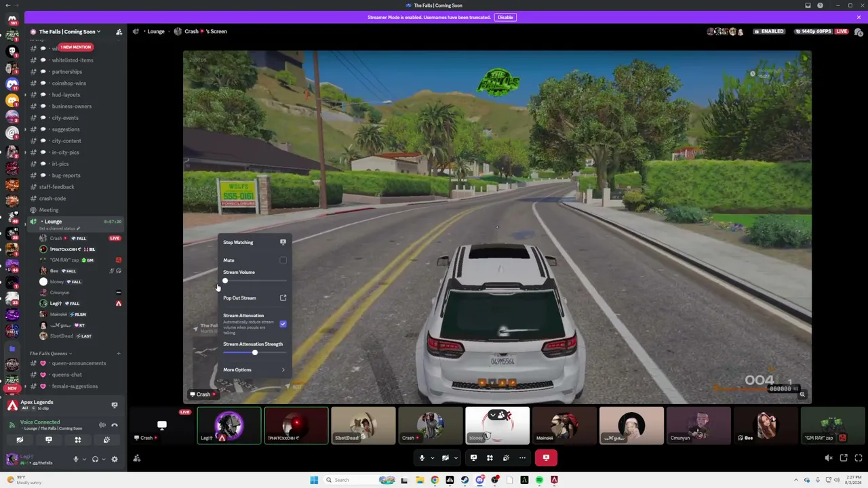Click the Lounge breadcrumb in header
Viewport: 868px width, 488px height.
pyautogui.click(x=156, y=32)
